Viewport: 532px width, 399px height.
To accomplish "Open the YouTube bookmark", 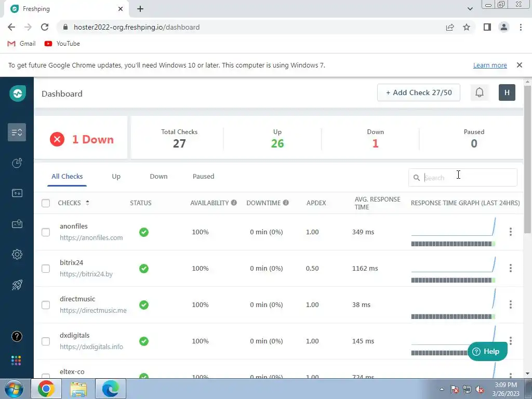I will click(62, 44).
